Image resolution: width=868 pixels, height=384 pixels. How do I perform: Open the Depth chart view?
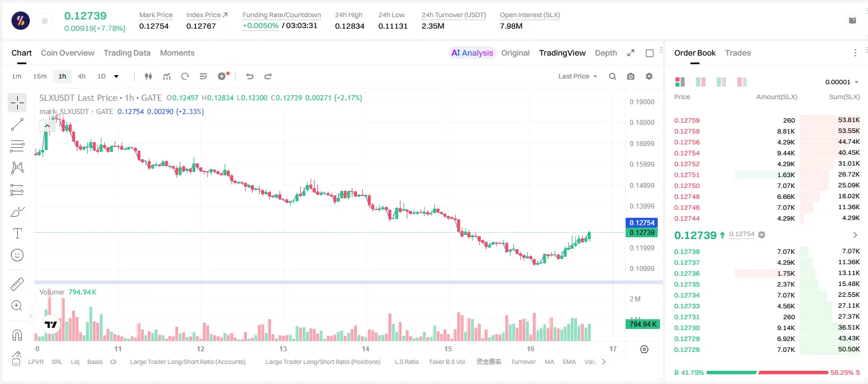[606, 53]
